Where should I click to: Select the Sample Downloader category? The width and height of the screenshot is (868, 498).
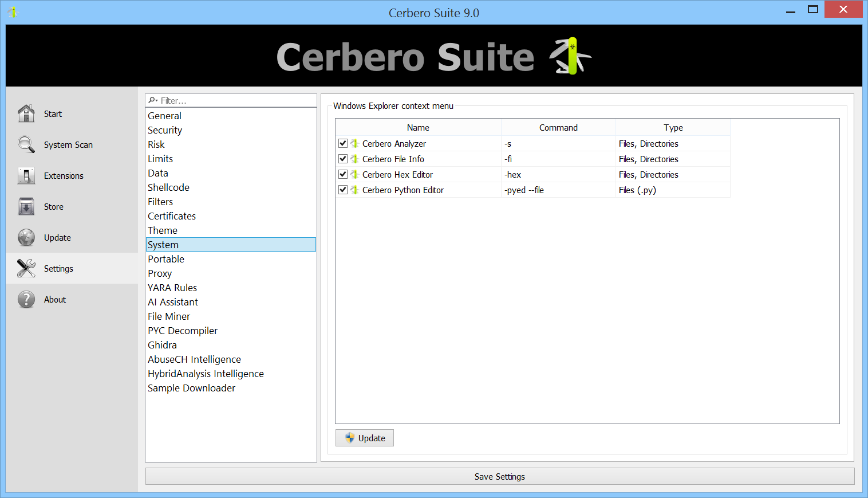[x=231, y=388]
